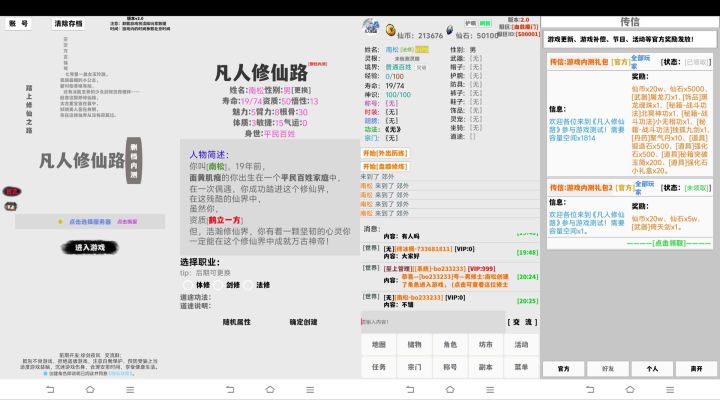Image resolution: width=720 pixels, height=400 pixels.
Task: Click [更换] to switch gender
Action: 301,90
